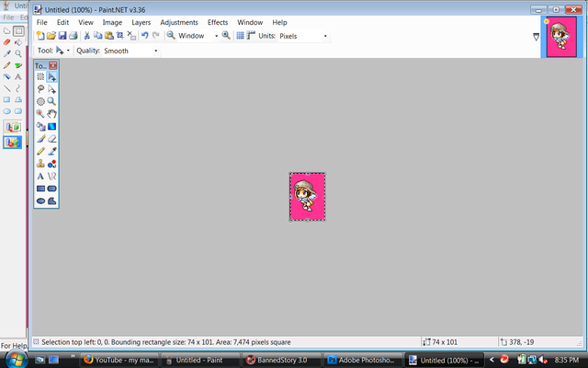The height and width of the screenshot is (368, 588).
Task: Click the character image on the canvas
Action: click(305, 195)
